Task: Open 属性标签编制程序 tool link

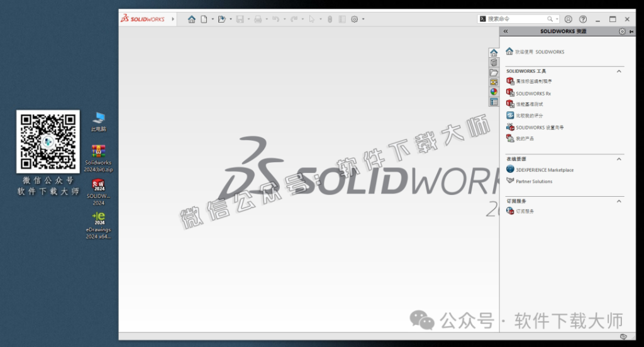Action: (529, 81)
